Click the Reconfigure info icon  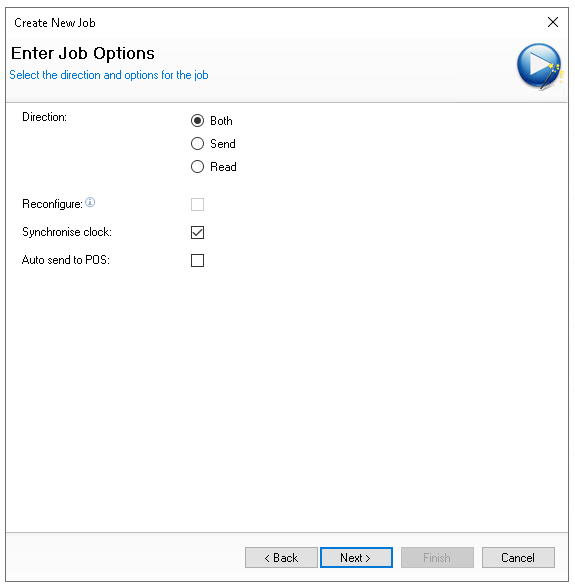pyautogui.click(x=90, y=203)
